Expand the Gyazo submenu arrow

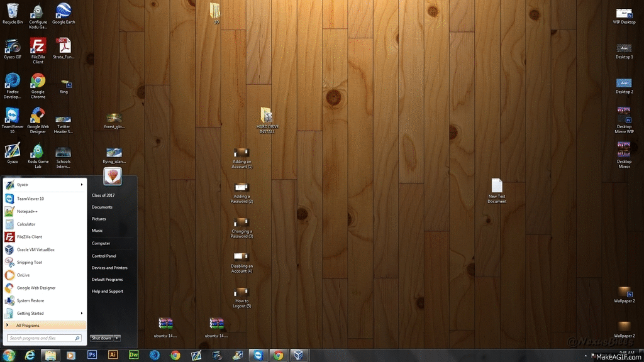click(82, 185)
